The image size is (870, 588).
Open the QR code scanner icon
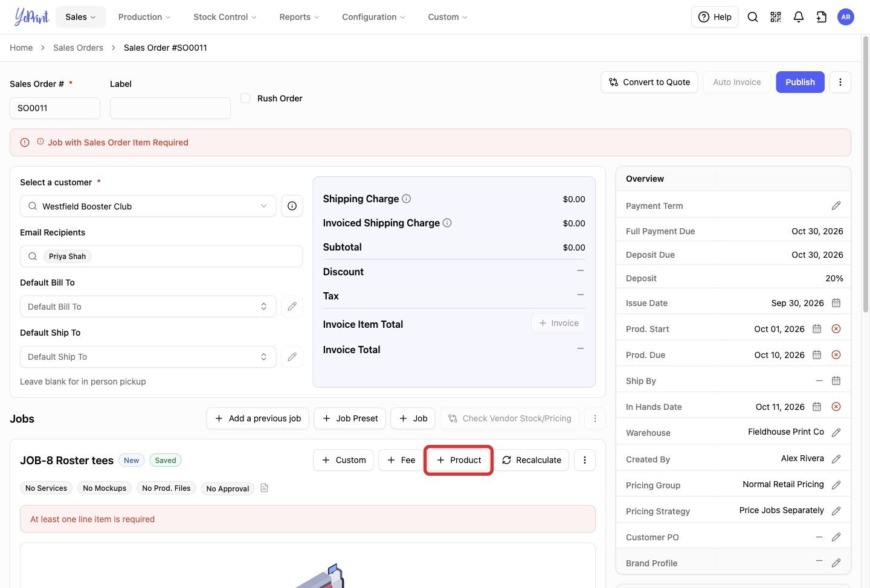pos(776,17)
